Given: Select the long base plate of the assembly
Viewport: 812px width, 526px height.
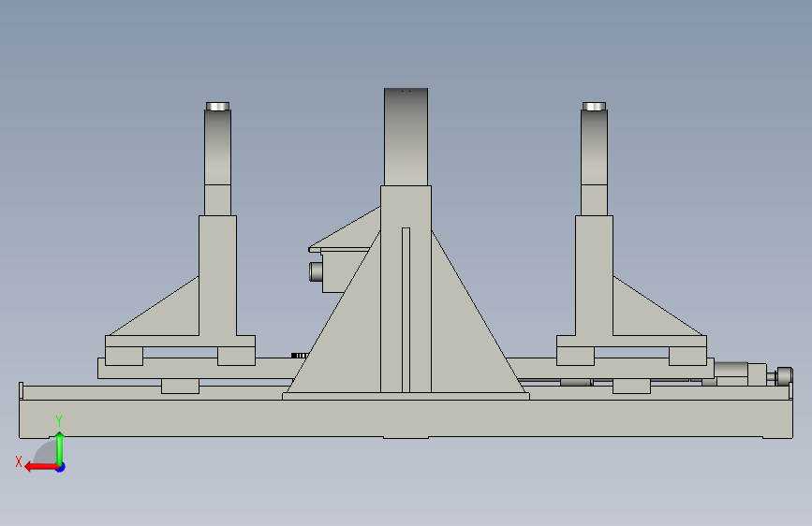Looking at the screenshot, I should click(406, 418).
